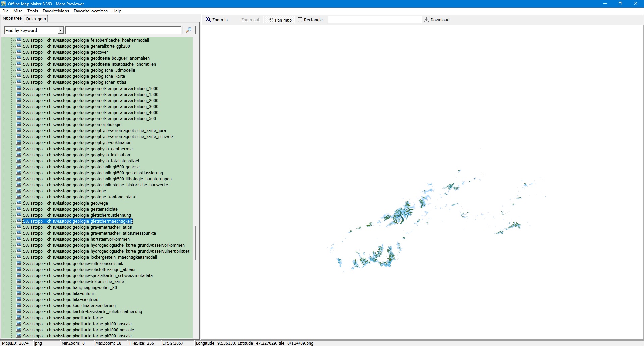The image size is (644, 346).
Task: Switch to the Quick goto tab
Action: tap(36, 19)
